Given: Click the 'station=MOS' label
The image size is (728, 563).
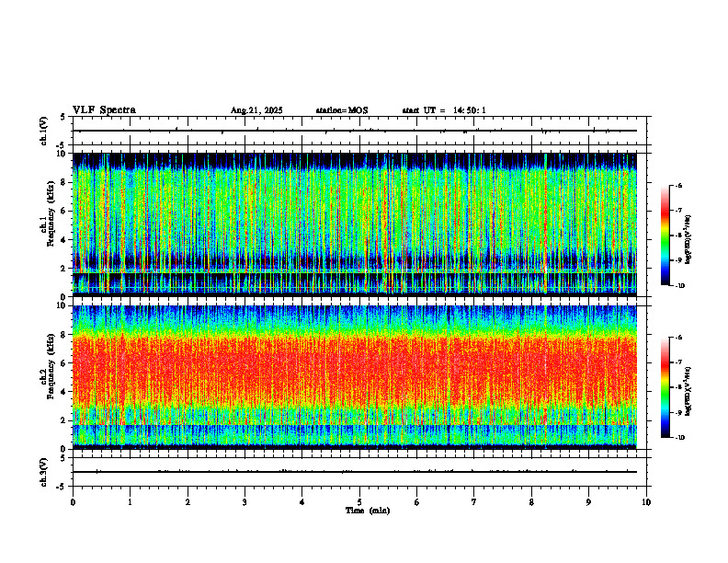Looking at the screenshot, I should (x=342, y=110).
